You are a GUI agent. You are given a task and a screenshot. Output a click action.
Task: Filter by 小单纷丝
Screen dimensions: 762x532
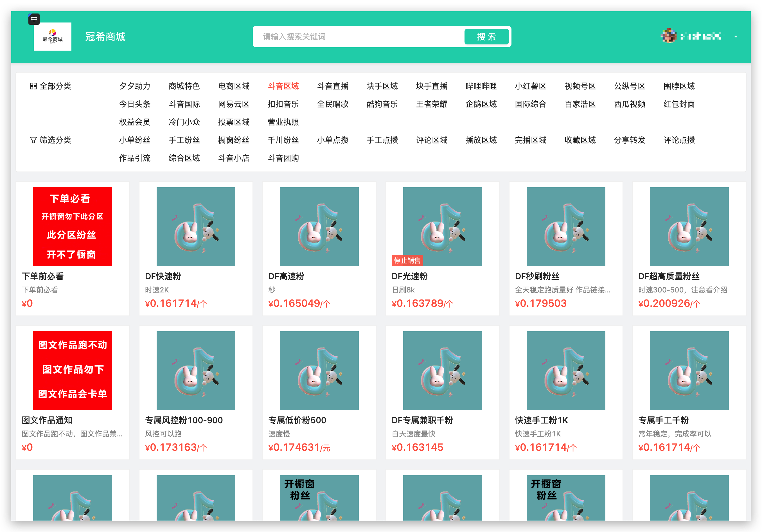[x=134, y=140]
